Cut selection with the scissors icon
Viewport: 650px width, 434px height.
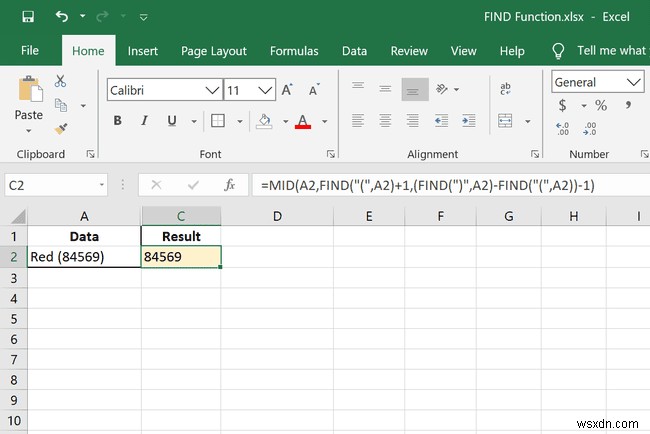click(60, 81)
